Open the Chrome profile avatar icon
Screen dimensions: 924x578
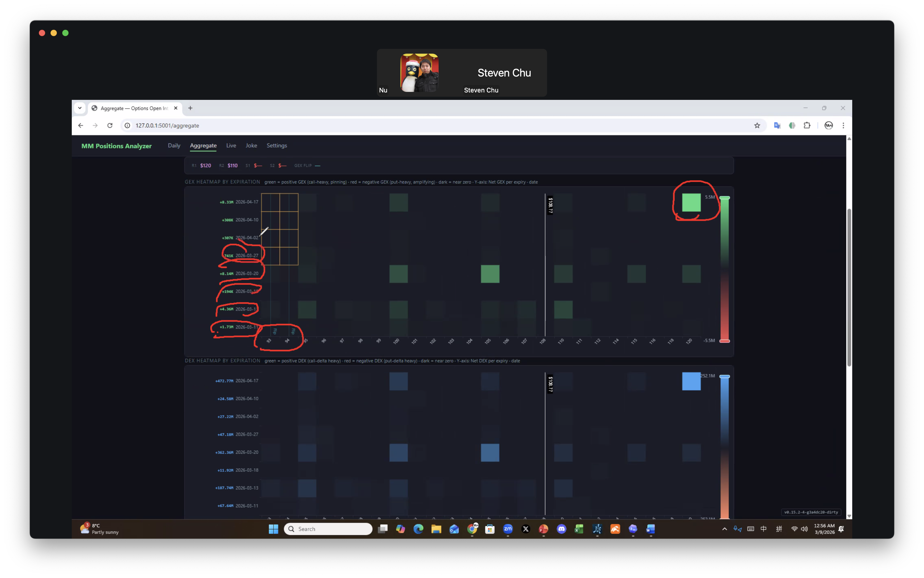click(828, 125)
